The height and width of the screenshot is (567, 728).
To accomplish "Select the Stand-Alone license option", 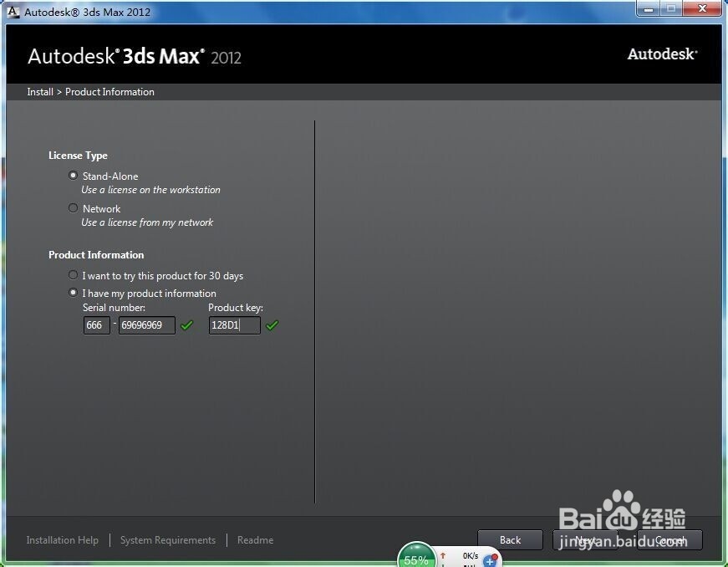I will (x=73, y=176).
